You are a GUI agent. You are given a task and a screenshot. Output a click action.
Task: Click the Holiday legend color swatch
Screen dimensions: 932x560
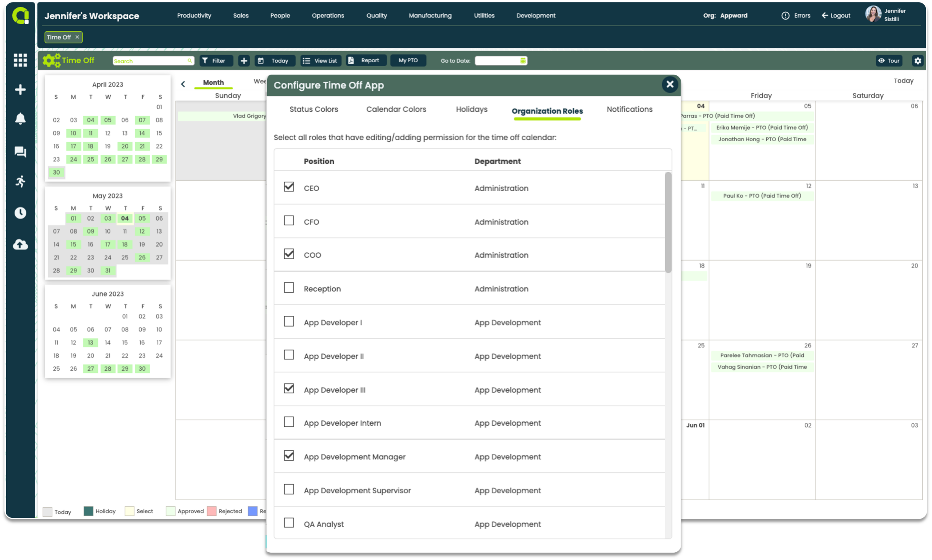point(88,511)
